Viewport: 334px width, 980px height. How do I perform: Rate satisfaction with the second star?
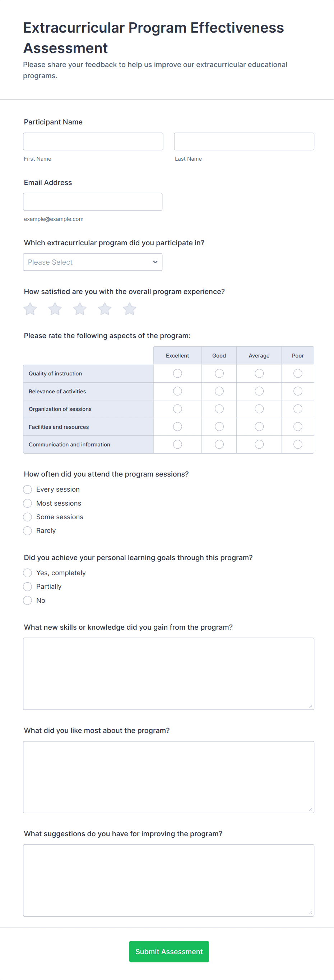tap(55, 309)
